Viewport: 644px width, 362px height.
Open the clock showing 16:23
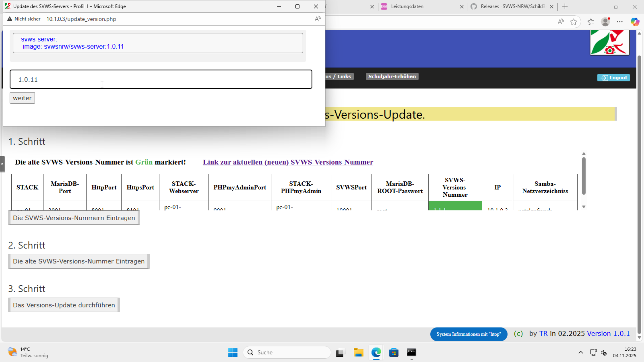(x=625, y=352)
